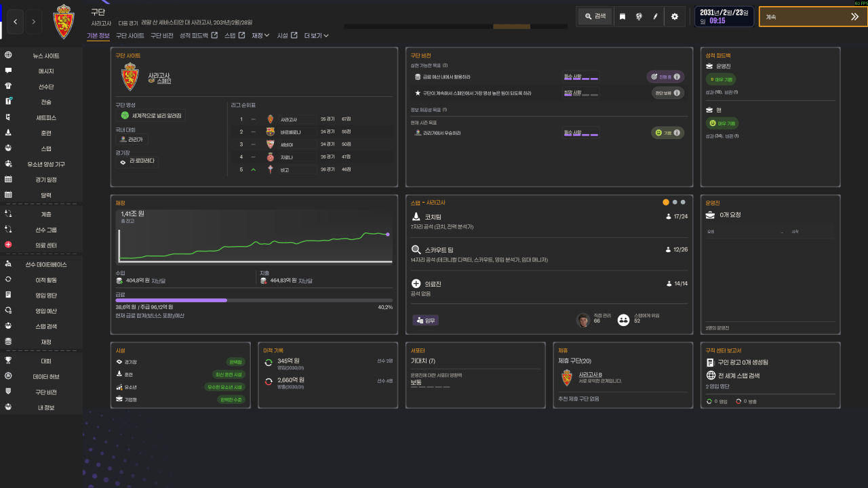Click the info icon beside 판단 보류 status
Screen dimensions: 868x488
coord(676,93)
